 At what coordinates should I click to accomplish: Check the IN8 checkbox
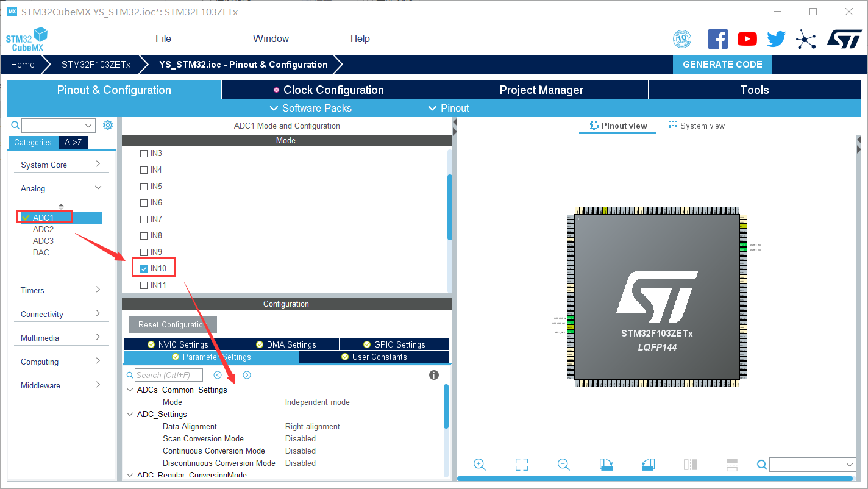[x=144, y=235]
